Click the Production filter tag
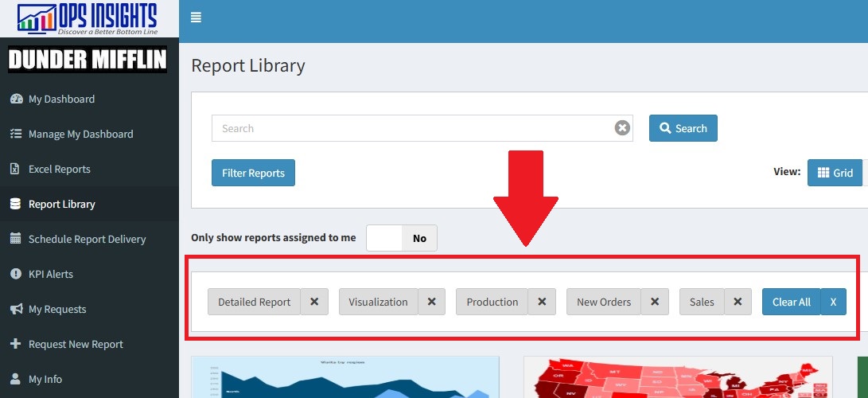The image size is (868, 398). 492,302
